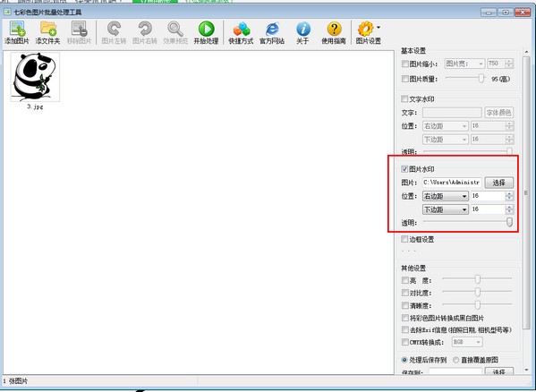Click 选择 button next to save location

[499, 371]
